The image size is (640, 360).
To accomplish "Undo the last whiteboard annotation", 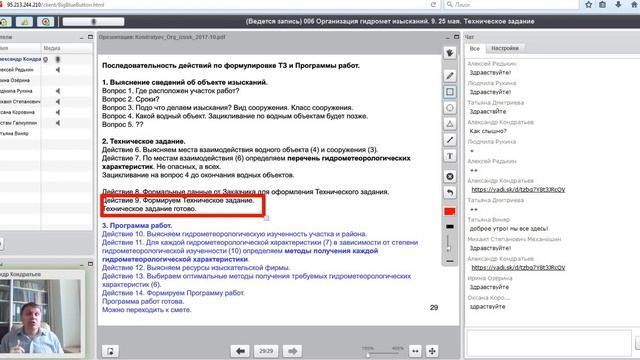I will [x=450, y=193].
